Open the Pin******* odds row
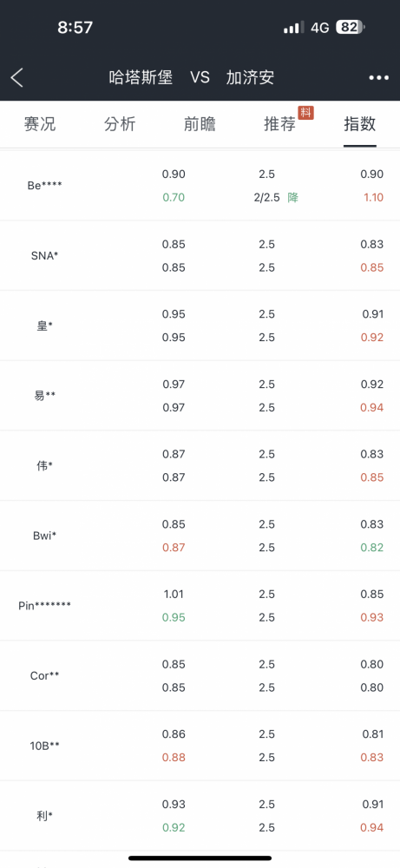Screen dimensions: 400x868 click(x=200, y=606)
